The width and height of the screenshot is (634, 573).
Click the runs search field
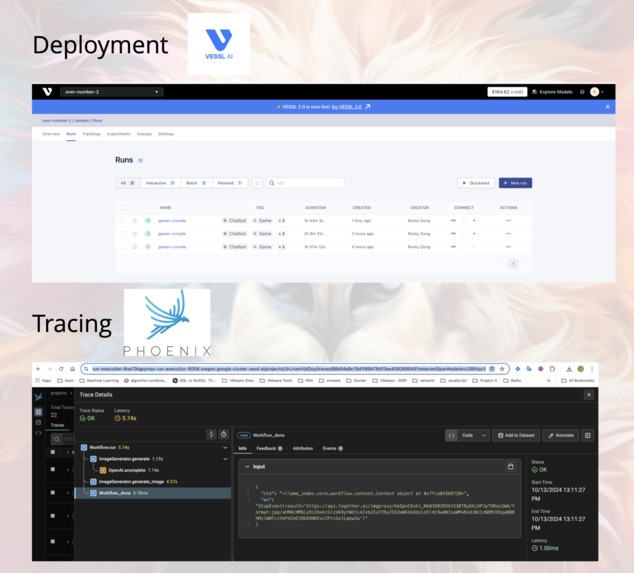305,183
